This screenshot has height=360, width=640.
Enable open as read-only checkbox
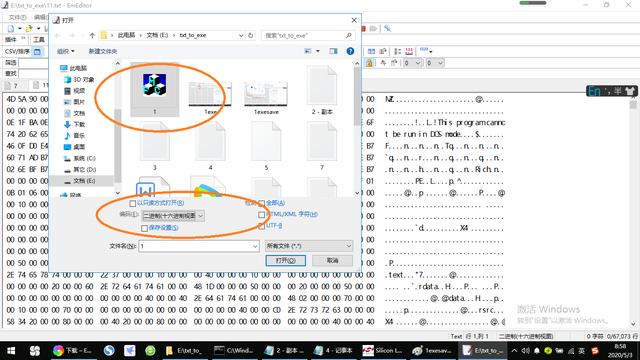point(133,203)
